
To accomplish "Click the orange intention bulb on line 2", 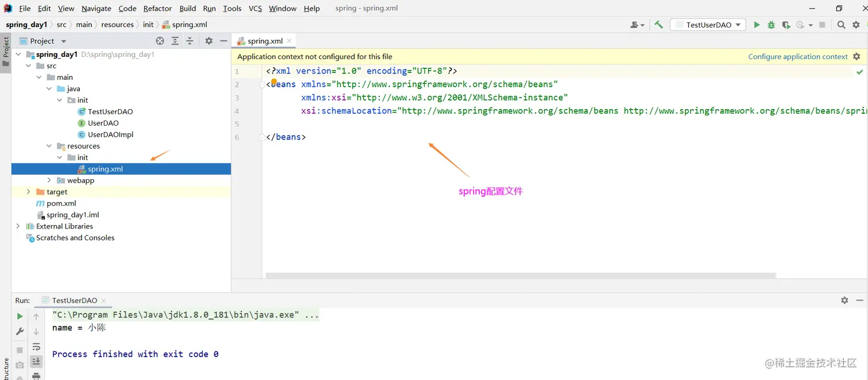I will point(274,82).
